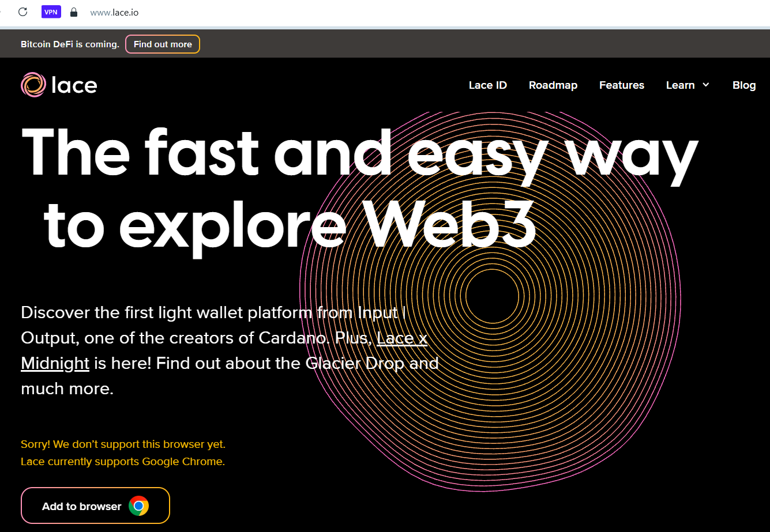Expand the Learn dropdown chevron
The image size is (770, 532).
(705, 85)
